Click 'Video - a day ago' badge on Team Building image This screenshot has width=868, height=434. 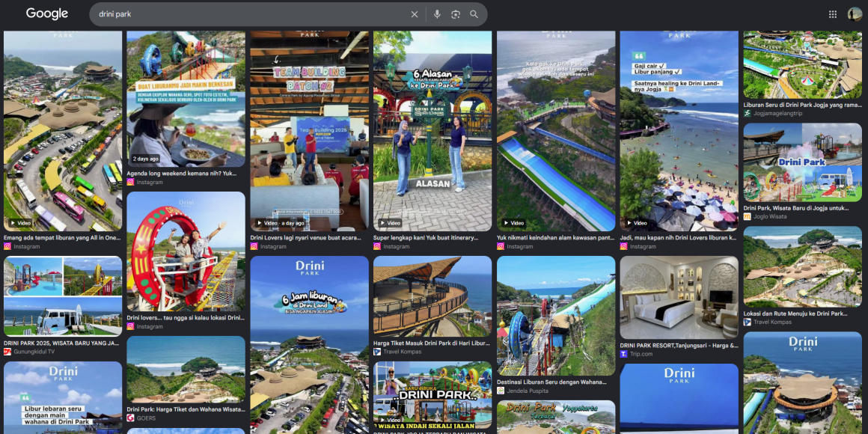click(x=280, y=223)
